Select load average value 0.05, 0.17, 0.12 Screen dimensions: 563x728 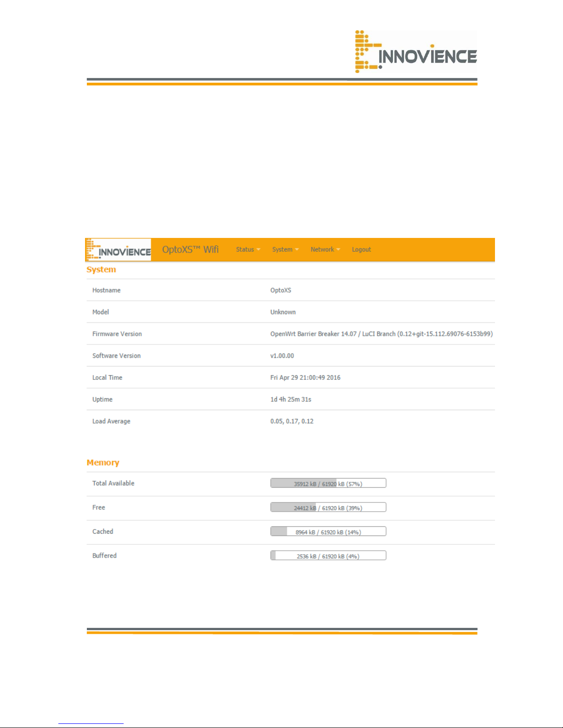(292, 421)
